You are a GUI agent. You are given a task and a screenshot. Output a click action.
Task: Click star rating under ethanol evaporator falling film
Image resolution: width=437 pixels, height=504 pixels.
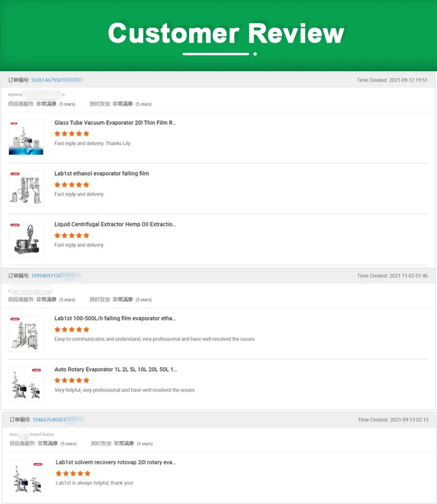click(x=71, y=185)
